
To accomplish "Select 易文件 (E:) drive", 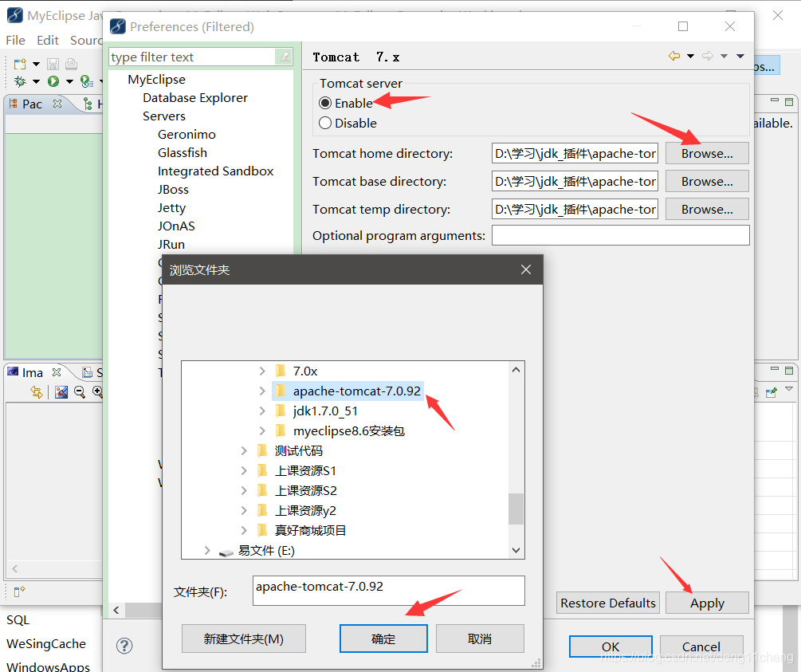I will tap(266, 550).
